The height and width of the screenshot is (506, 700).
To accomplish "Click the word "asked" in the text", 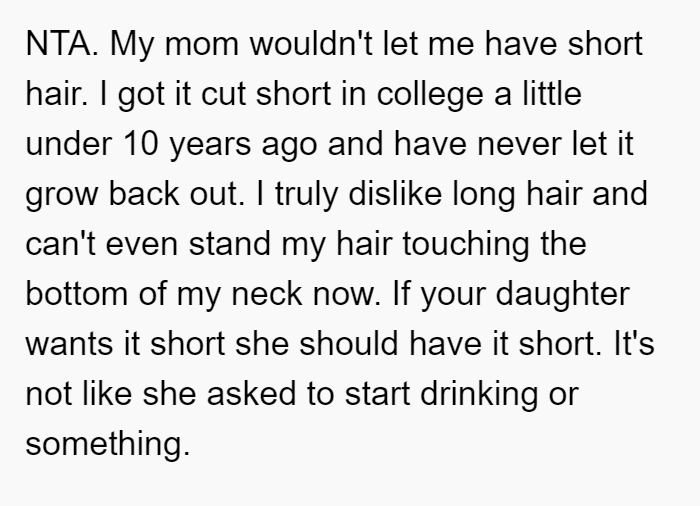I will coord(251,394).
